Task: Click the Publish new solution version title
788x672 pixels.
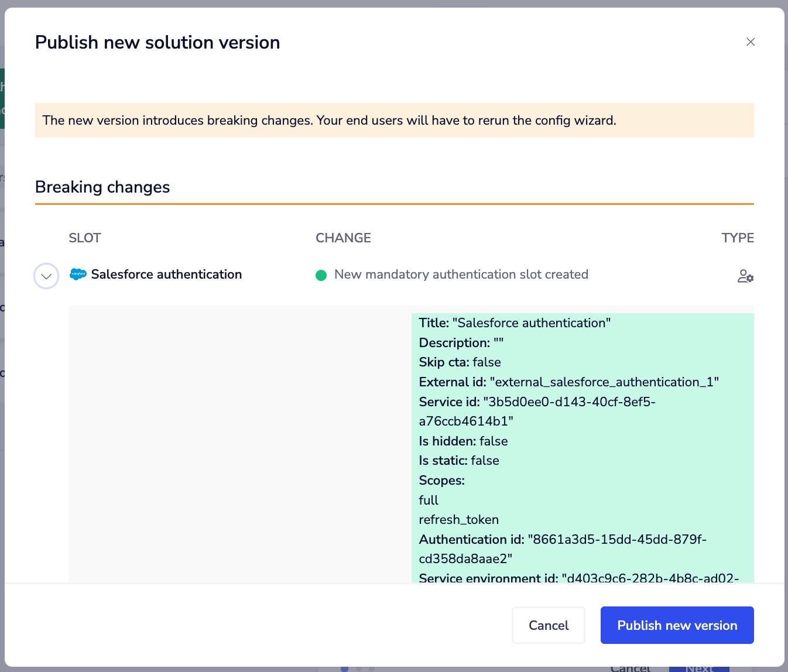Action: pos(157,42)
